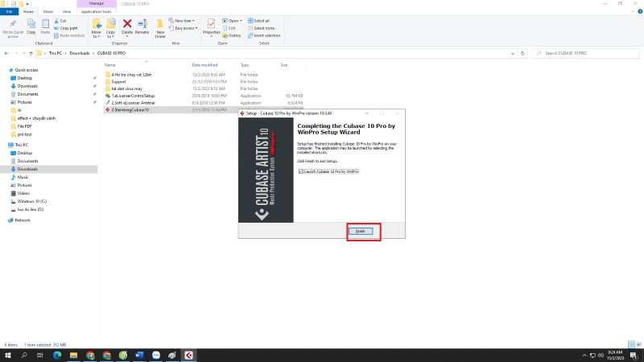The width and height of the screenshot is (644, 362).
Task: Select 3.SteinbergCubase10 file
Action: point(130,109)
